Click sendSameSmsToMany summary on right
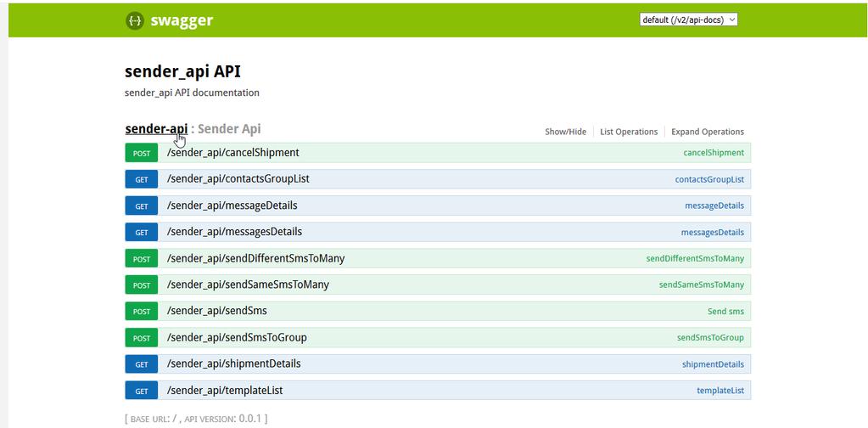 click(702, 285)
